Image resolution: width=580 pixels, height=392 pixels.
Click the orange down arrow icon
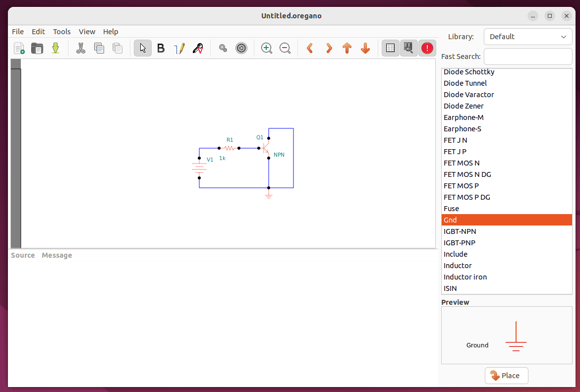[365, 48]
